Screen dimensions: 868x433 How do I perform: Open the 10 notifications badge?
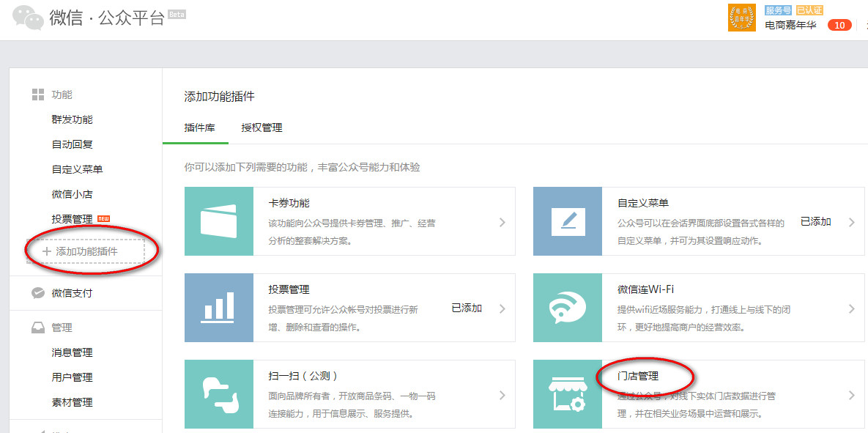[839, 25]
